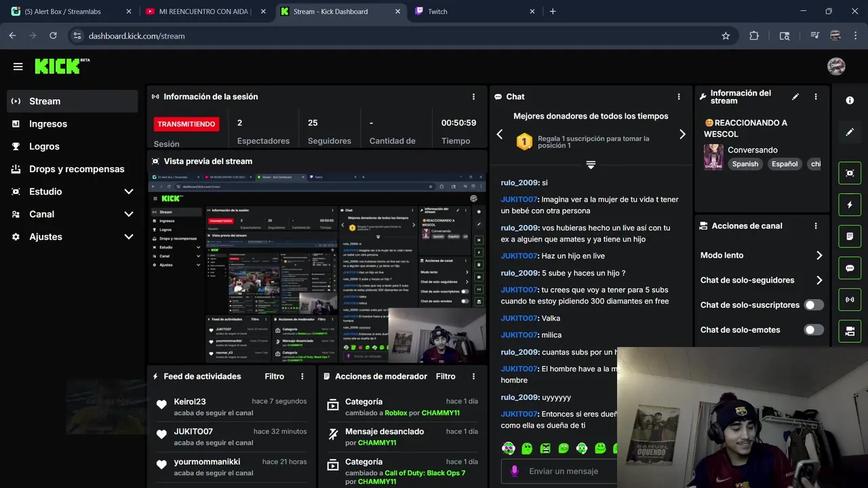This screenshot has height=488, width=868.
Task: Click Call of Duty: Black Ops 7 link
Action: 425,473
